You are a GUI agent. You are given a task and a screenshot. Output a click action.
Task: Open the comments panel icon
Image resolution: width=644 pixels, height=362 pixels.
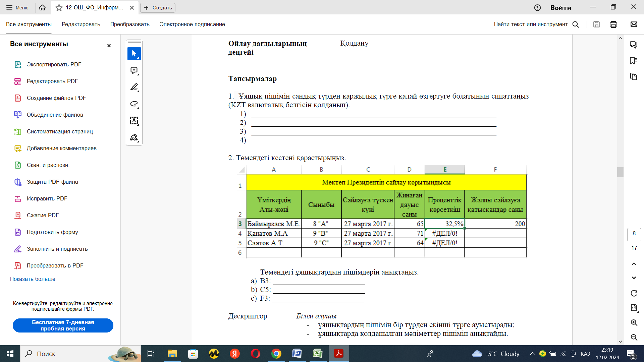tap(634, 45)
